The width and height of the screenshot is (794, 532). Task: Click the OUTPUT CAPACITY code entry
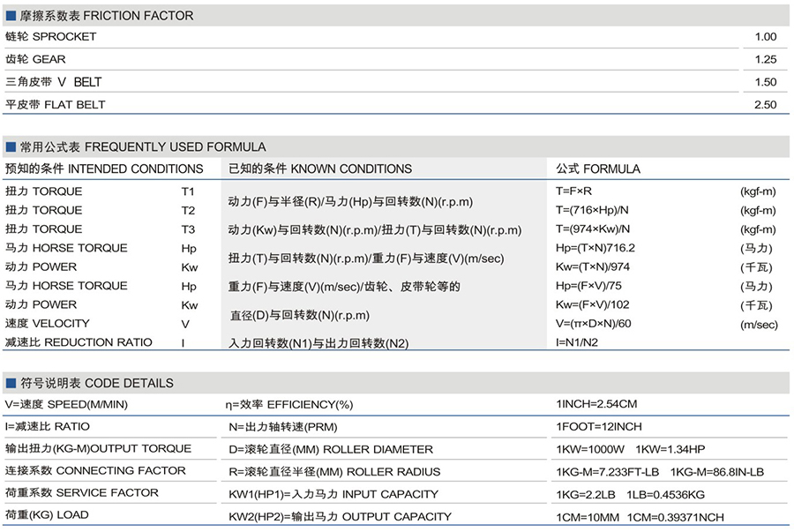tap(340, 516)
